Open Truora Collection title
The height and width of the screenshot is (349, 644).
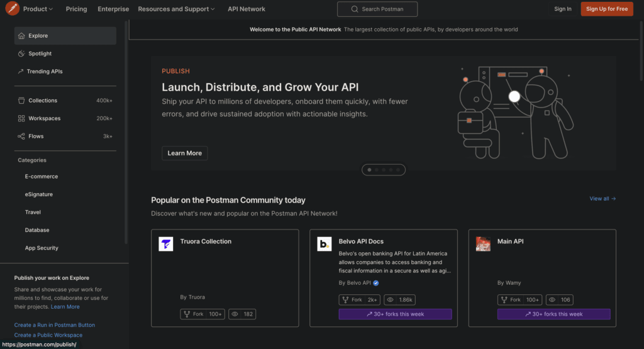point(206,241)
